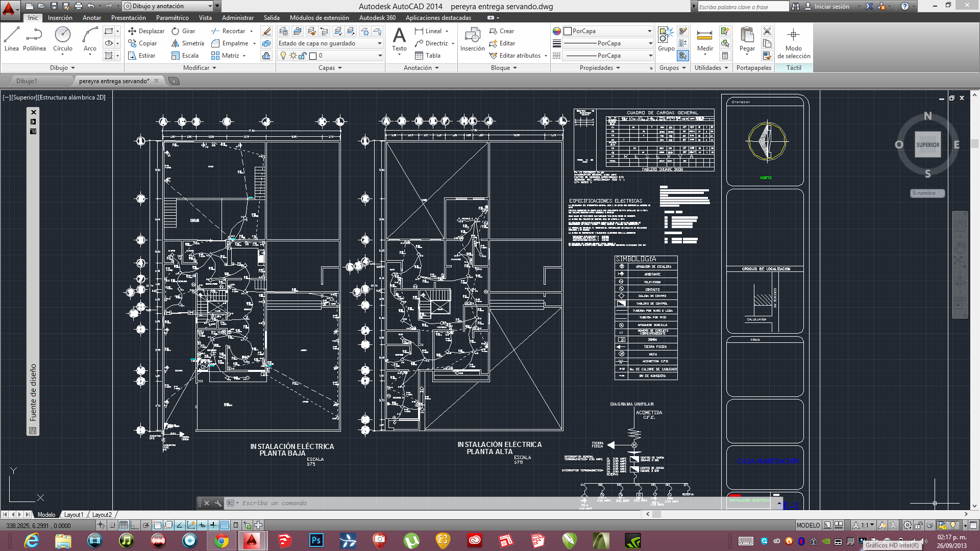Activate the Simetría mirror command
Screen dimensions: 980x551
pyautogui.click(x=188, y=43)
